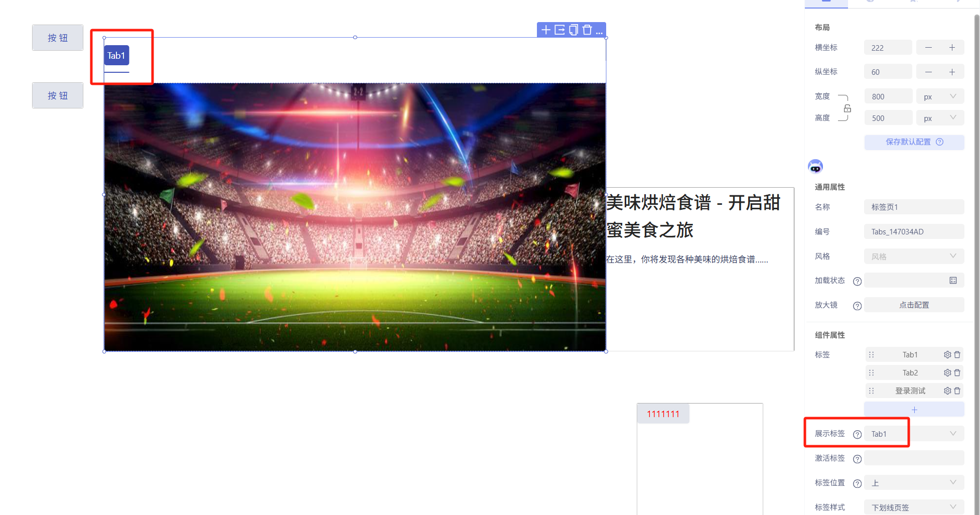Click the 美味烘焙食谱 heading text
980x515 pixels.
click(x=693, y=216)
